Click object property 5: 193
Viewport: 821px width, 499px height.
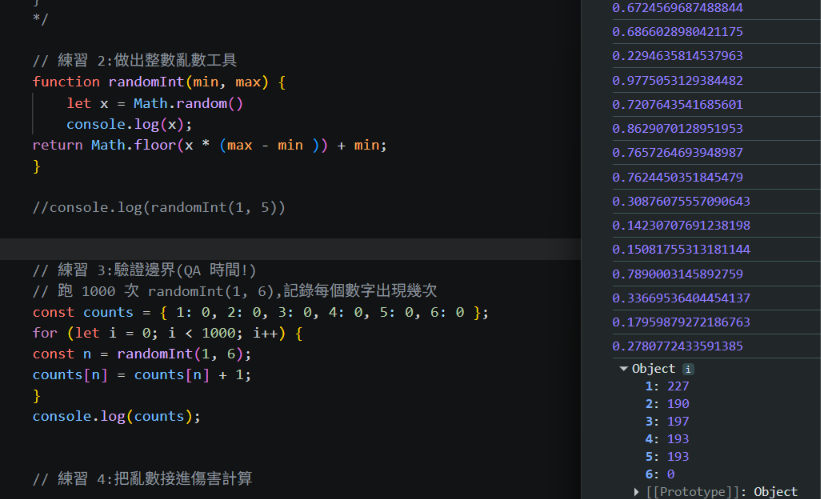click(667, 457)
